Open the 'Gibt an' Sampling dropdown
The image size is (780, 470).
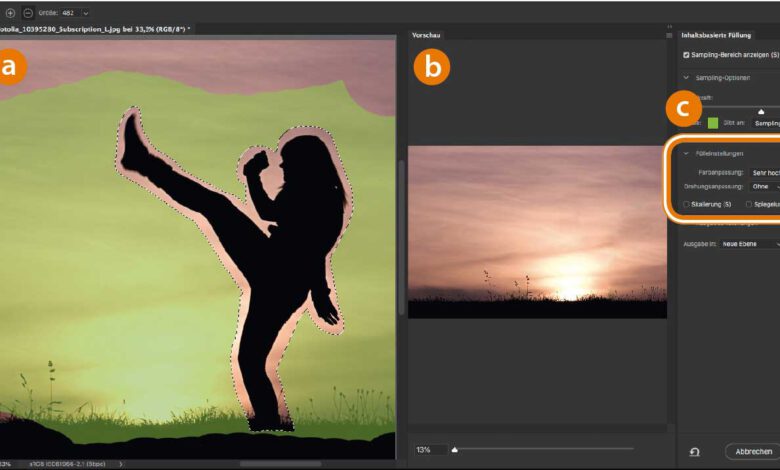tap(766, 123)
